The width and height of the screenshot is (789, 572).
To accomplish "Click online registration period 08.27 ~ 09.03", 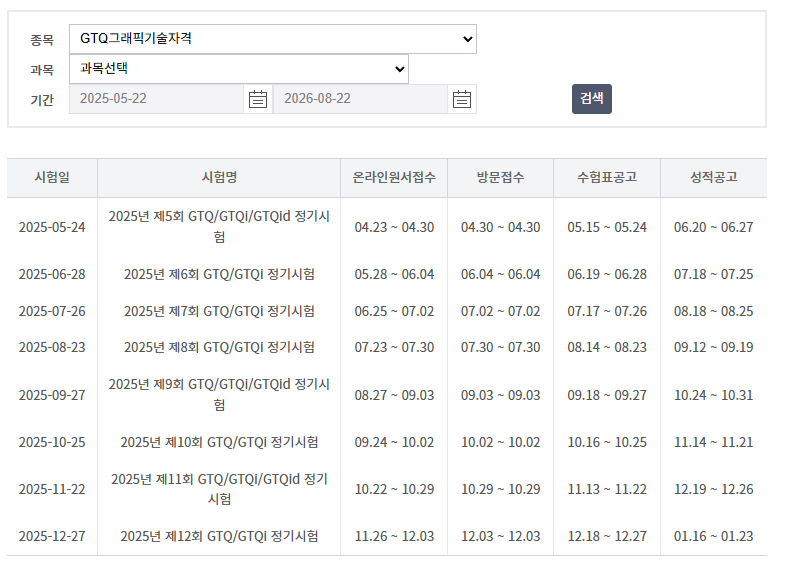I will [x=394, y=395].
